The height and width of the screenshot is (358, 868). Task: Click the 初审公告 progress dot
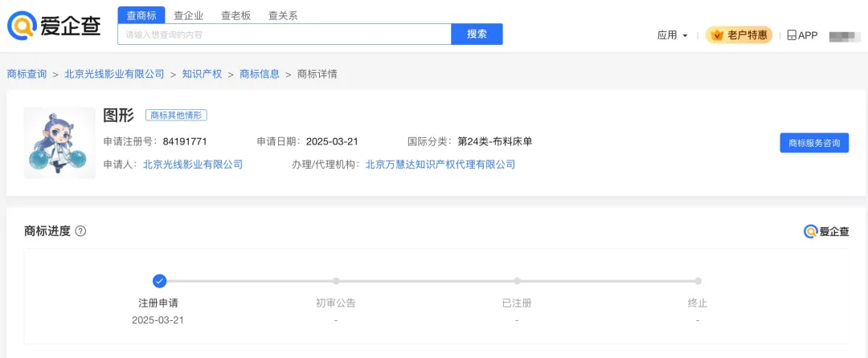point(336,281)
